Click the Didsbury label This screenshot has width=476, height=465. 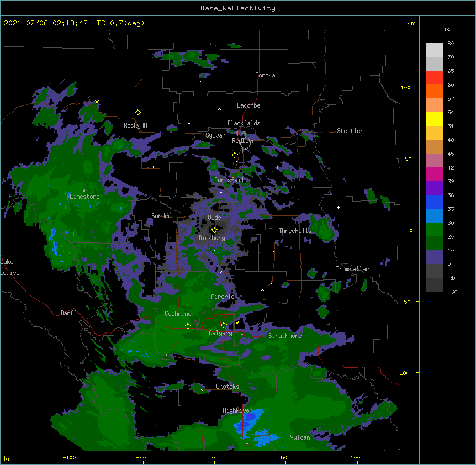(x=212, y=238)
